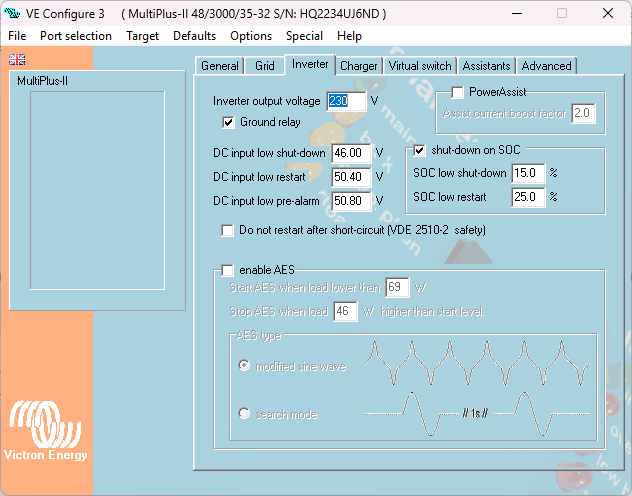Screen dimensions: 632x496
Task: Open the Virtual switch tab
Action: 420,66
